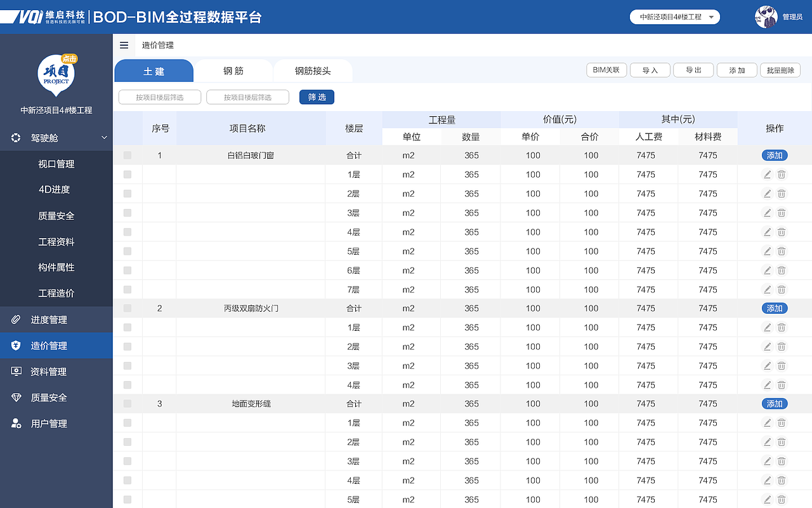Select the checkbox beside 丙级双扇防火门
The width and height of the screenshot is (812, 508).
pos(127,308)
